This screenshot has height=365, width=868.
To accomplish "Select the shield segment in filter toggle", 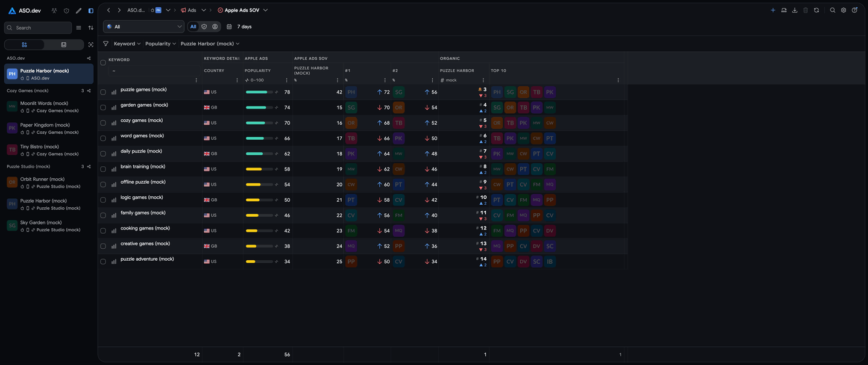I will (x=204, y=27).
